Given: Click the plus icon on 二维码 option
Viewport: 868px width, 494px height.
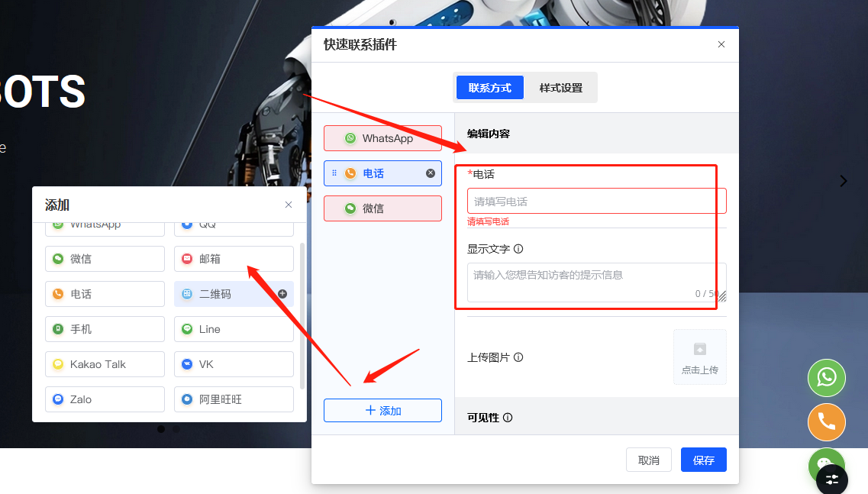Looking at the screenshot, I should point(282,294).
